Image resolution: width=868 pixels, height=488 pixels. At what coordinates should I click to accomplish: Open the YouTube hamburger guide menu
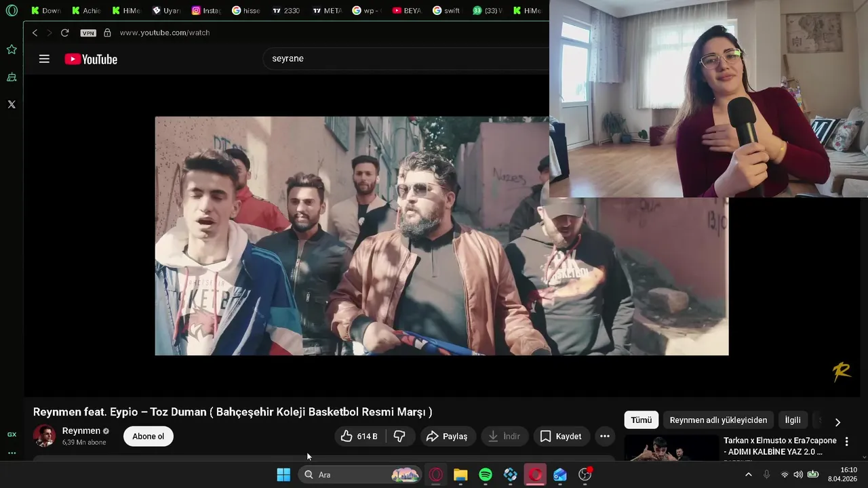[x=44, y=59]
